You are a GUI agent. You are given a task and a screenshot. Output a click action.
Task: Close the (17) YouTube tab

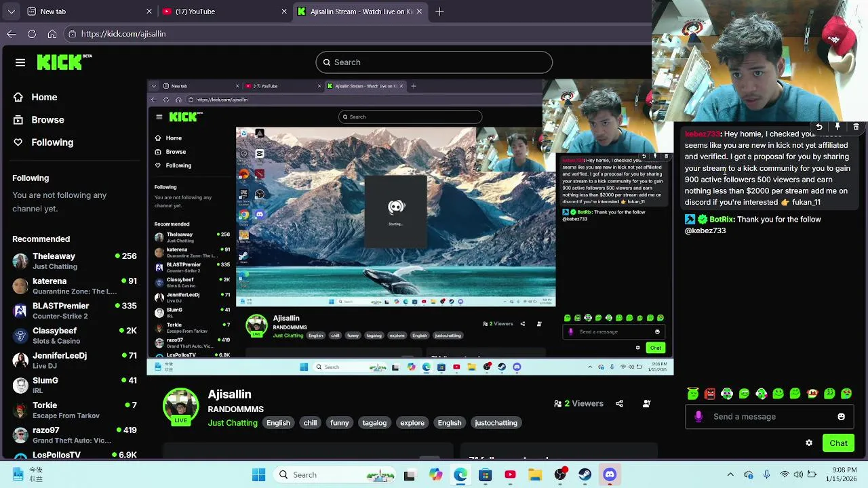tap(285, 12)
